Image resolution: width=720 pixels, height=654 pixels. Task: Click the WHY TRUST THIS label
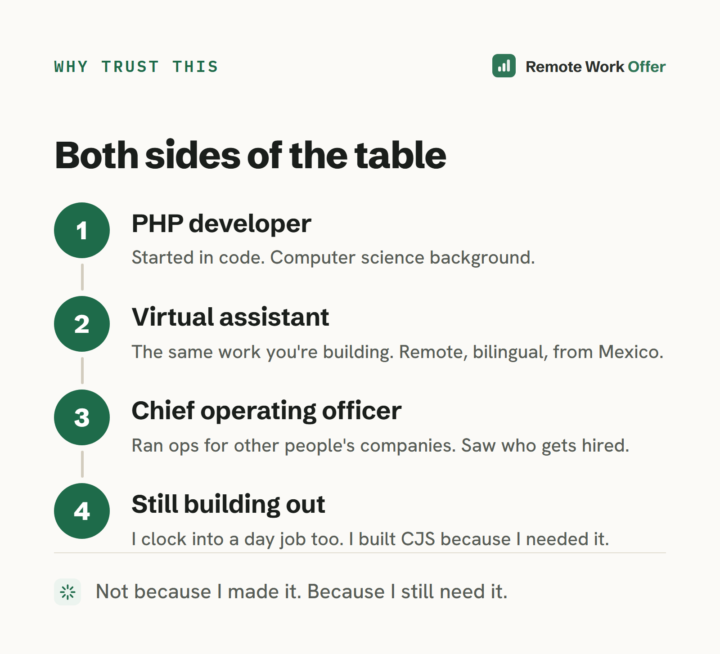click(x=136, y=67)
